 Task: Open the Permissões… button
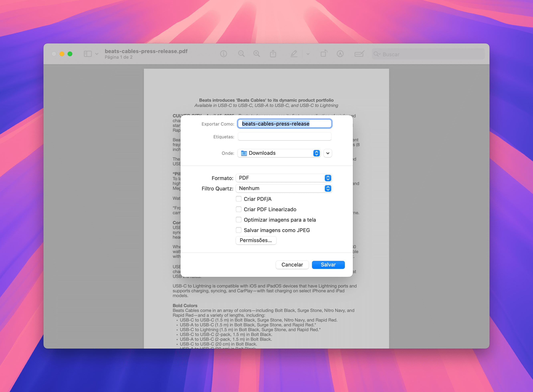pos(256,240)
